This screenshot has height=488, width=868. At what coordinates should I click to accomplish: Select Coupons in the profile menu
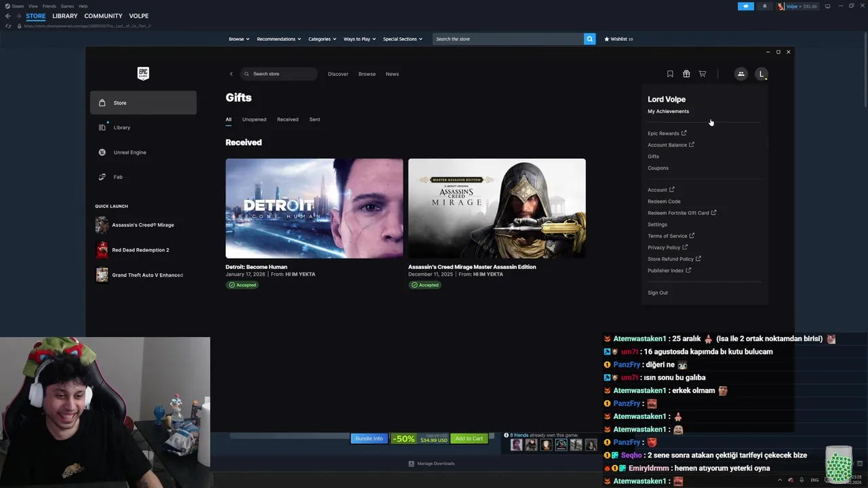(x=658, y=168)
